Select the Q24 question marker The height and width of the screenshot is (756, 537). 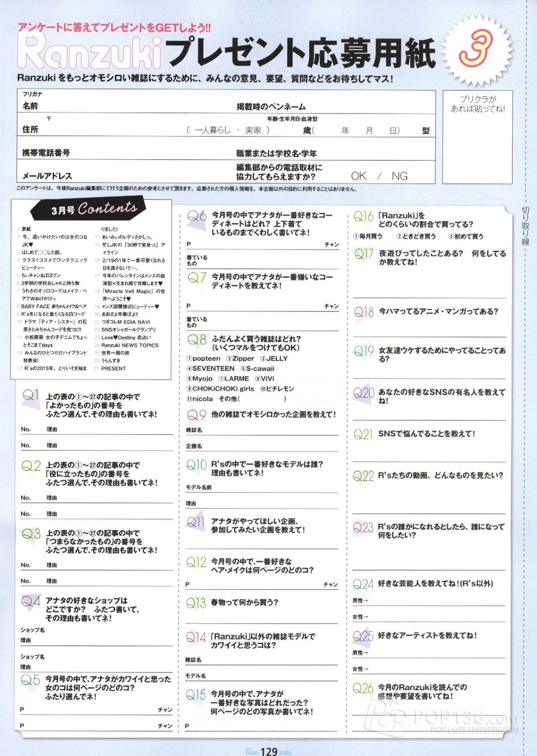point(363,584)
